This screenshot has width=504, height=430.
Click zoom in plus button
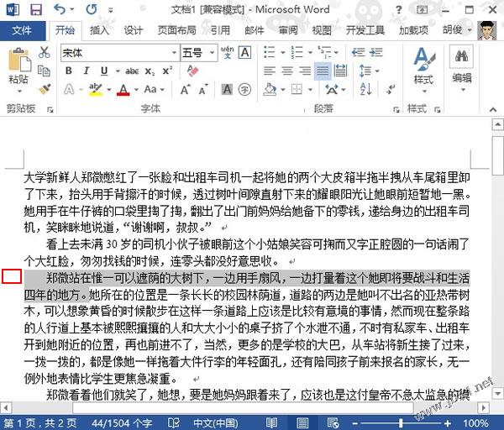[448, 423]
